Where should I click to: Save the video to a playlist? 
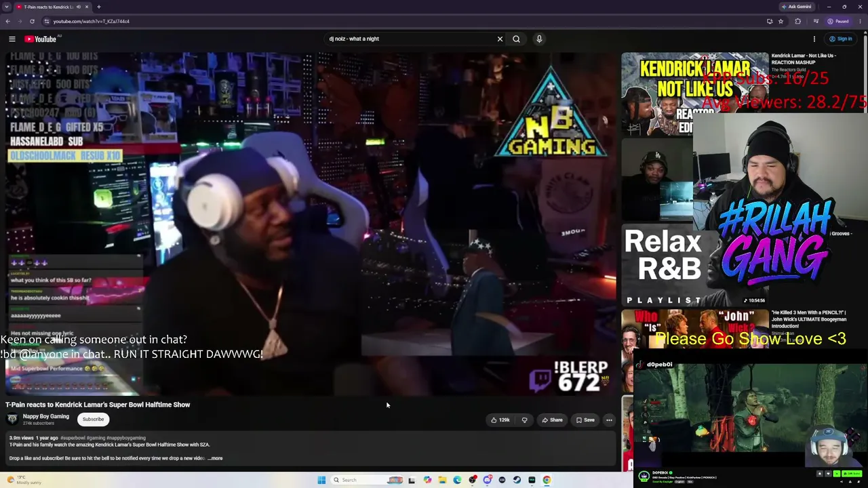click(585, 420)
